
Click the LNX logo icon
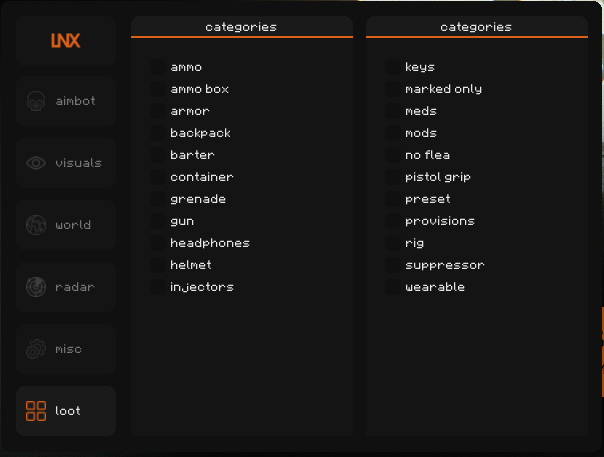[x=66, y=41]
